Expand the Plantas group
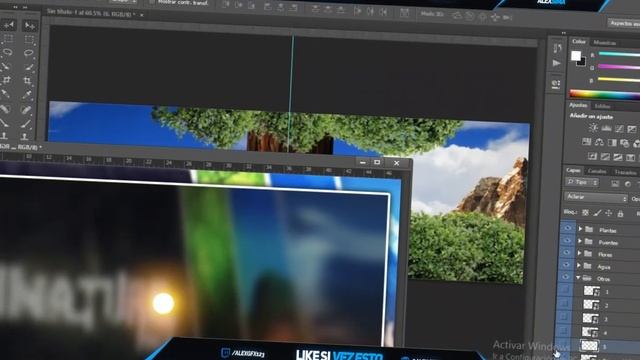640x360 pixels. click(x=580, y=229)
